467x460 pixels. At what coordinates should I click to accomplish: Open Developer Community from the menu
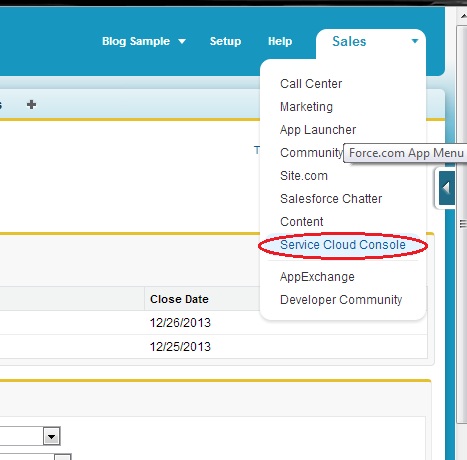(341, 300)
